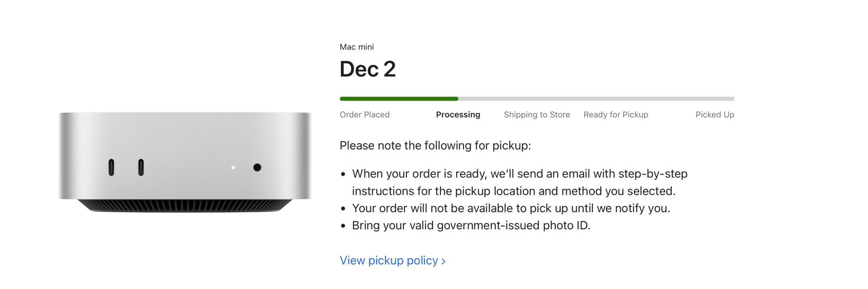
Task: Click the Picked Up step label
Action: coord(715,115)
